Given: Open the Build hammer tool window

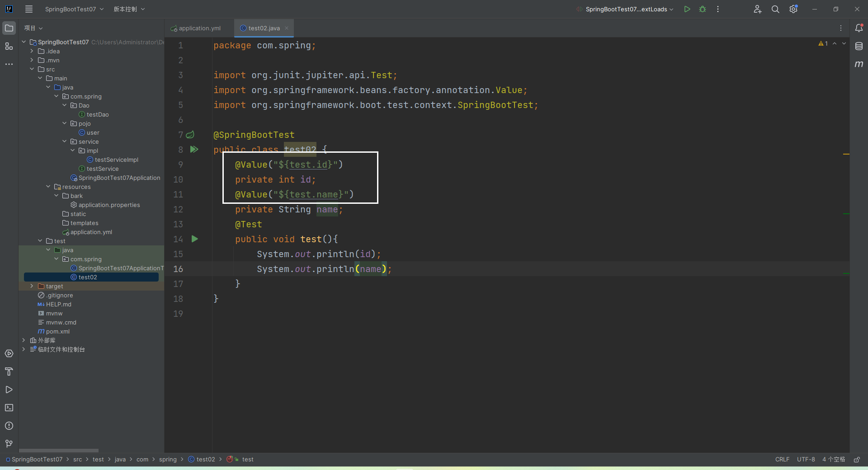Looking at the screenshot, I should 9,371.
